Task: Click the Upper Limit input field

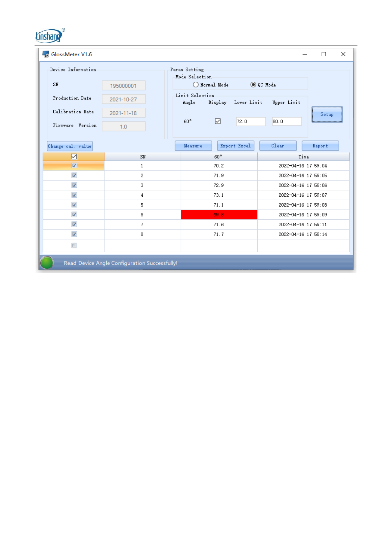Action: pos(286,122)
